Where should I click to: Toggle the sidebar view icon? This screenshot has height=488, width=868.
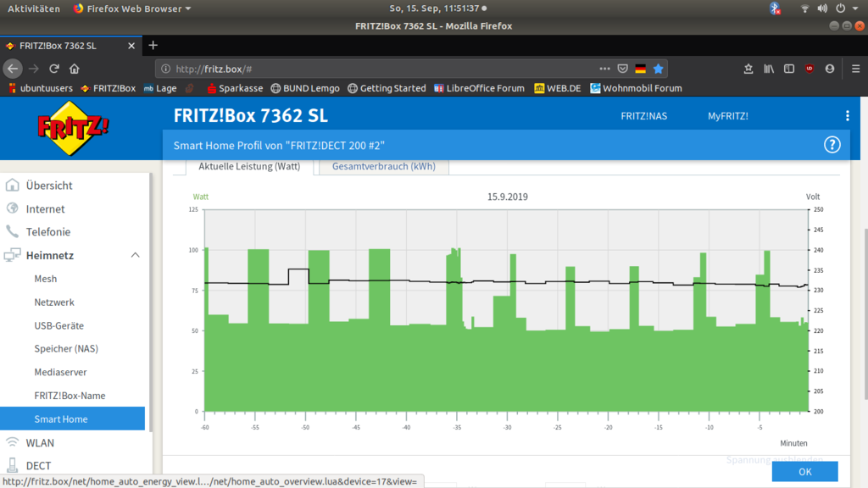pyautogui.click(x=789, y=69)
